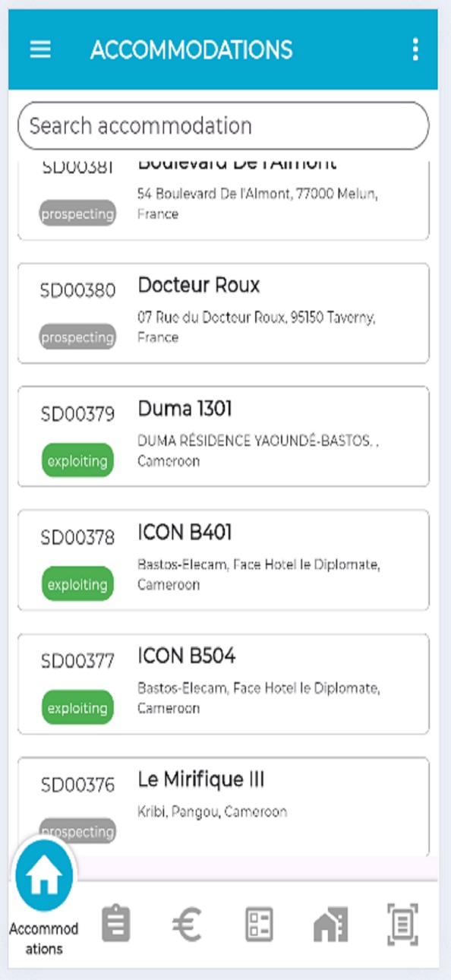Open Le Mirifique III accommodation

[x=223, y=807]
